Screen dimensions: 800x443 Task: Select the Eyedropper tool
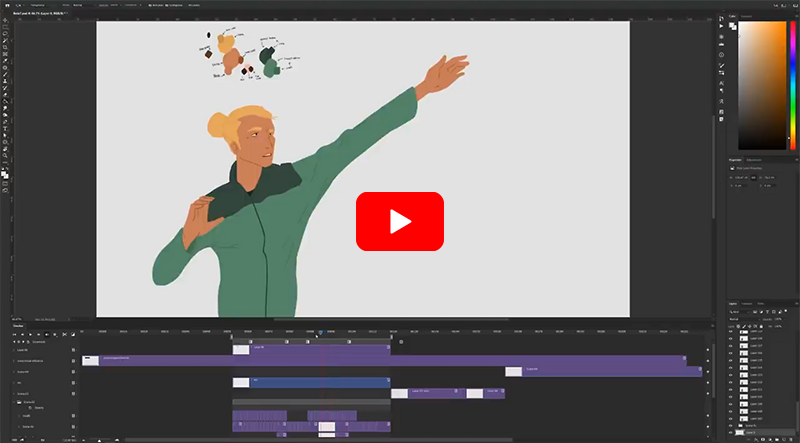coord(5,61)
